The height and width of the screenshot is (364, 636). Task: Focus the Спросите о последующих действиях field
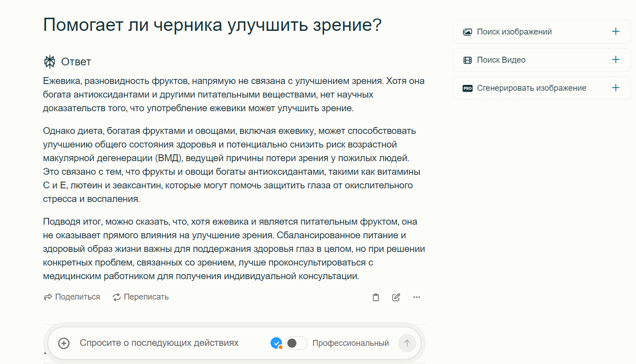click(x=159, y=343)
